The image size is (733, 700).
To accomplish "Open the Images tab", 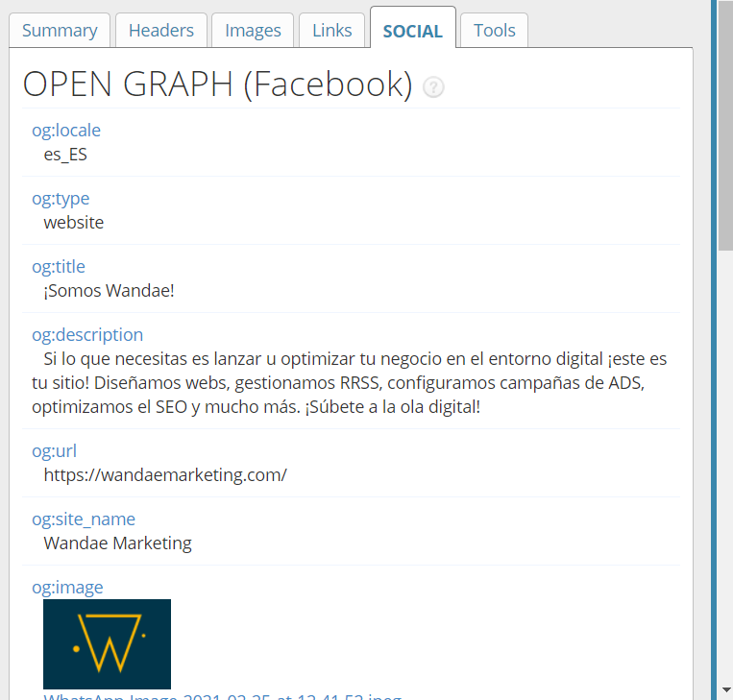I will click(x=253, y=31).
